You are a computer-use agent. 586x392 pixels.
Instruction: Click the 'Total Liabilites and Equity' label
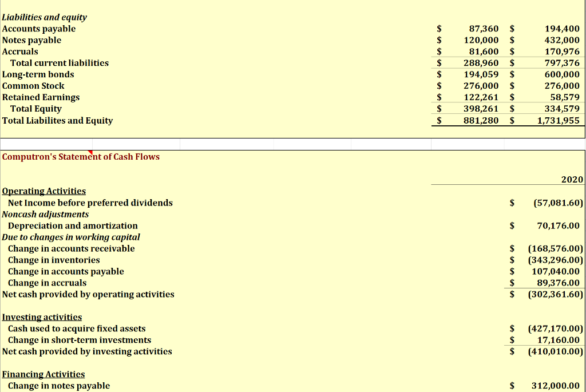click(57, 120)
